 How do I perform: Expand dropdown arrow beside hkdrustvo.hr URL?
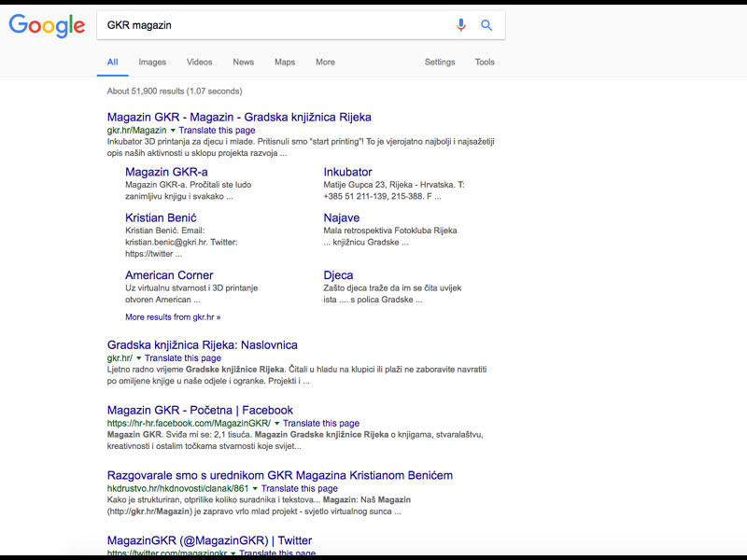[x=255, y=488]
